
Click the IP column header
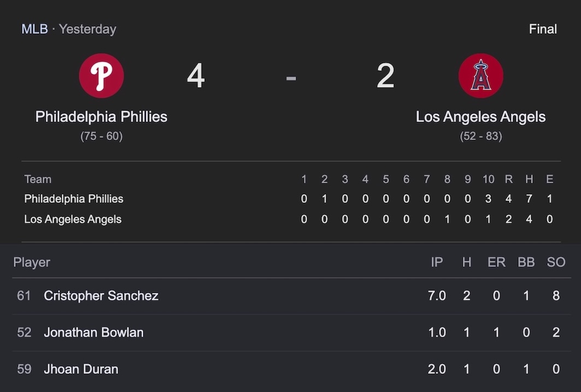437,262
